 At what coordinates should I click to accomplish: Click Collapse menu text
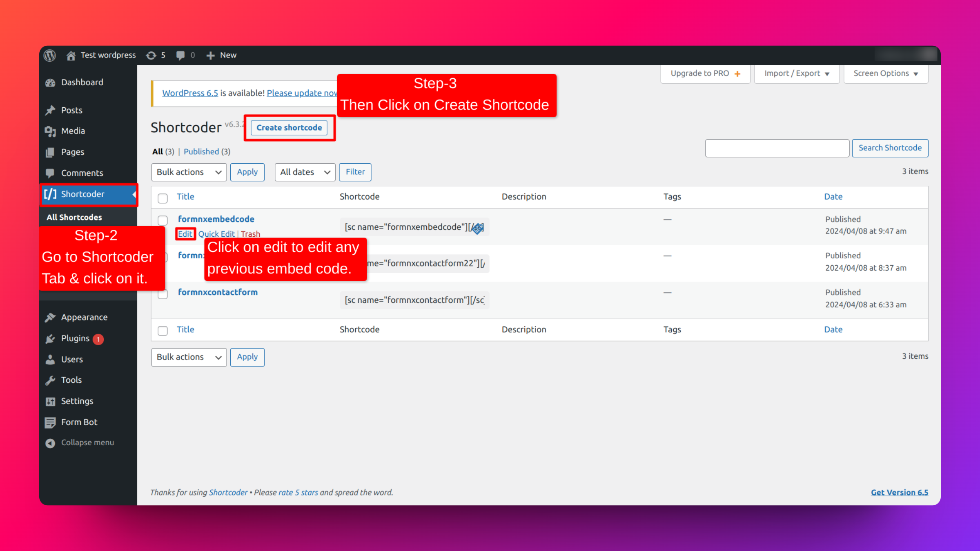pyautogui.click(x=87, y=443)
